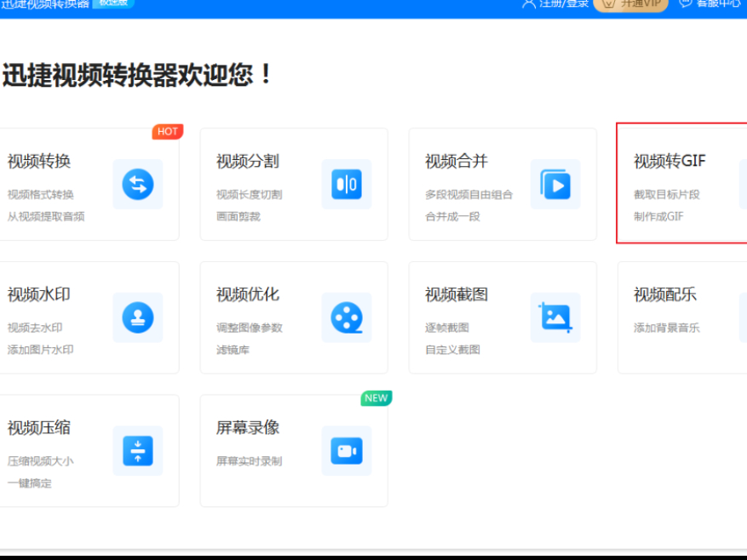Click the 屏幕实时录制 text
Image resolution: width=747 pixels, height=560 pixels.
[250, 461]
